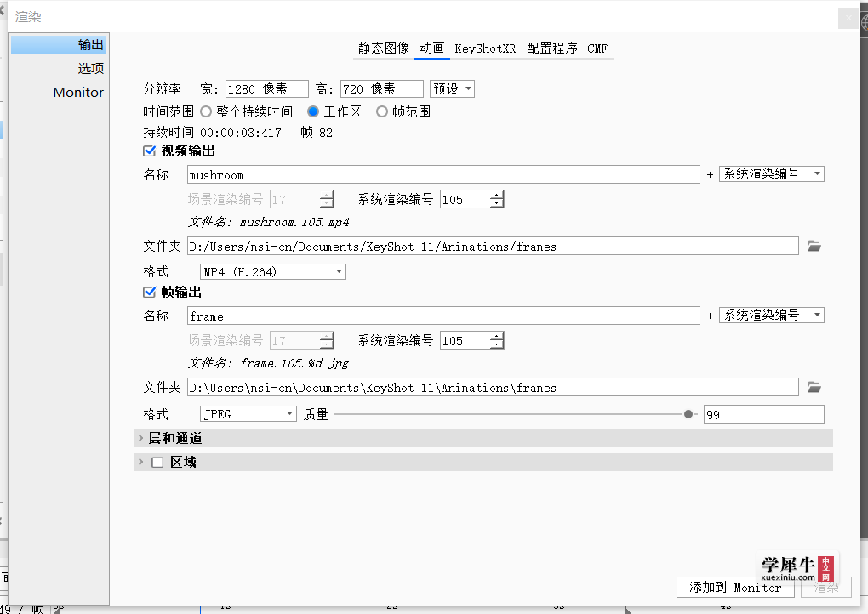
Task: Open JPEG frame format dropdown
Action: 248,414
